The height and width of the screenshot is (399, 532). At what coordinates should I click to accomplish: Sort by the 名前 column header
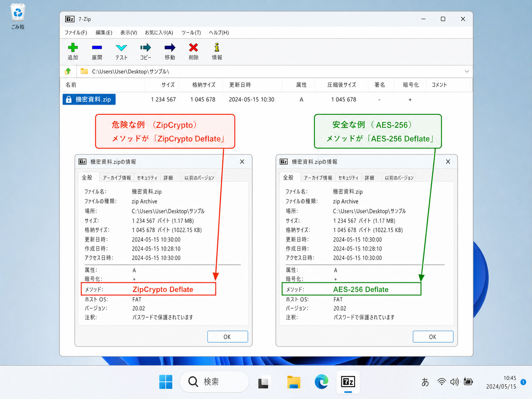[x=102, y=85]
